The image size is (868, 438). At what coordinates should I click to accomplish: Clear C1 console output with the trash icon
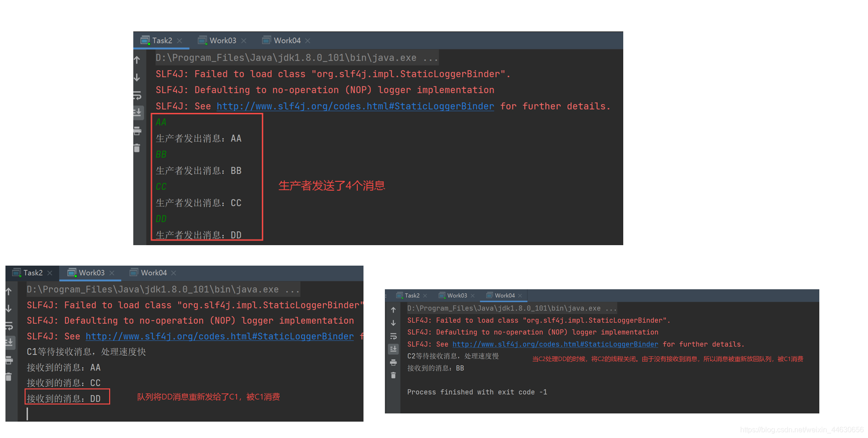tap(9, 377)
